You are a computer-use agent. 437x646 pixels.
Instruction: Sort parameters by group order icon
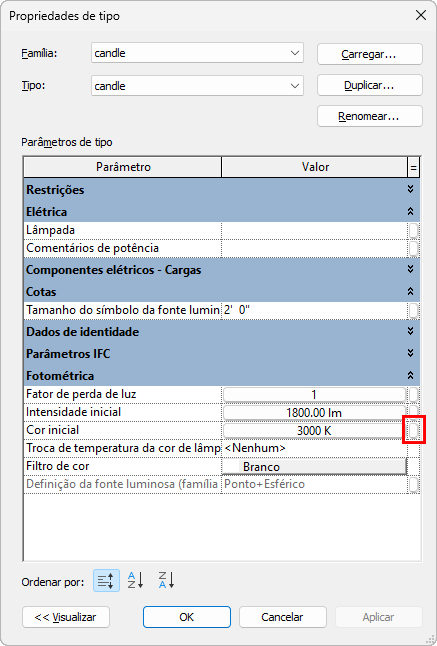tap(106, 580)
